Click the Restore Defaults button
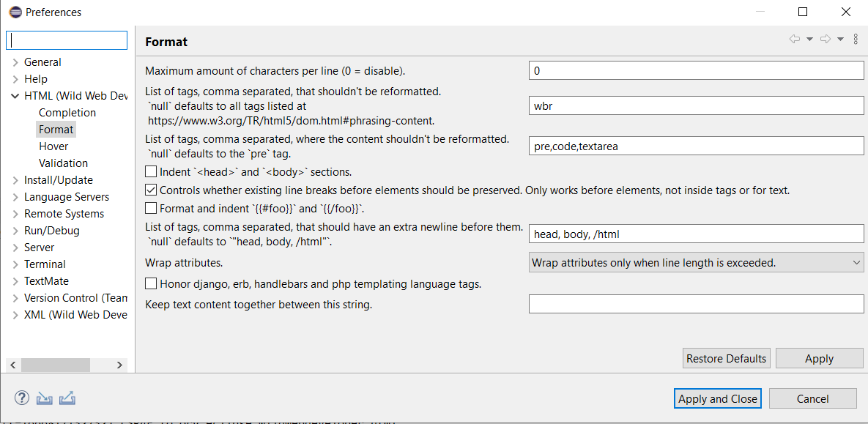This screenshot has width=868, height=424. click(726, 358)
